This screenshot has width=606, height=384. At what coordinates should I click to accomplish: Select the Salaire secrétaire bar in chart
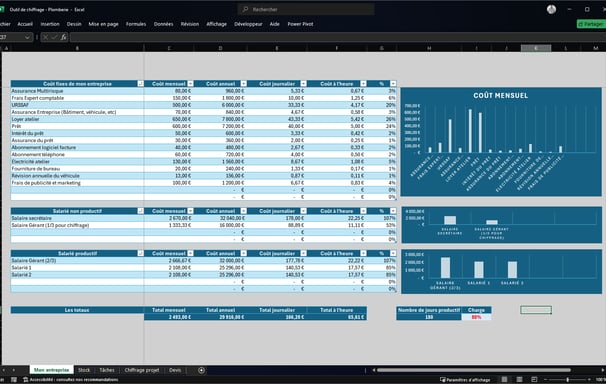click(450, 220)
